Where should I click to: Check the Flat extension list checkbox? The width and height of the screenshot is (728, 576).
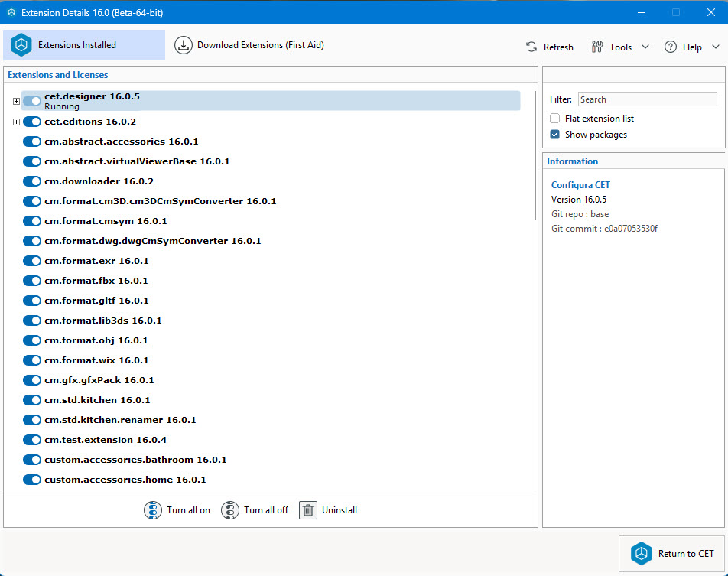(555, 119)
